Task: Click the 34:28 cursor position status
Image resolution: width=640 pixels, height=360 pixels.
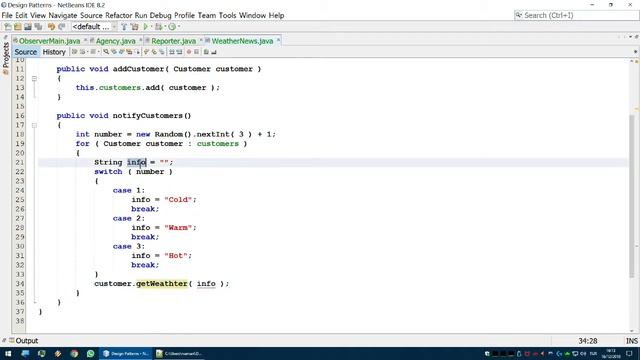Action: (x=588, y=340)
